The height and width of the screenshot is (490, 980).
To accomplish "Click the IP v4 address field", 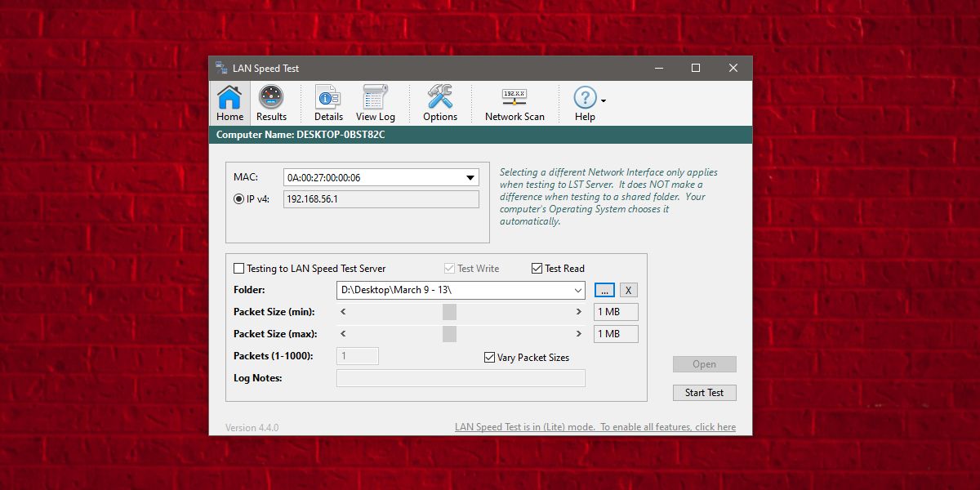I will [x=381, y=198].
